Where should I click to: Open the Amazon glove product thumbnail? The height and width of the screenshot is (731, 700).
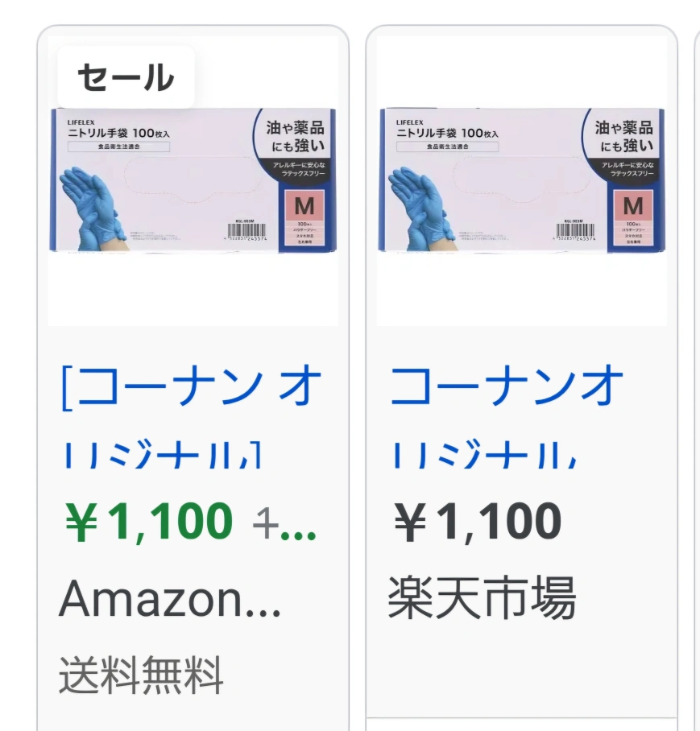[x=193, y=181]
